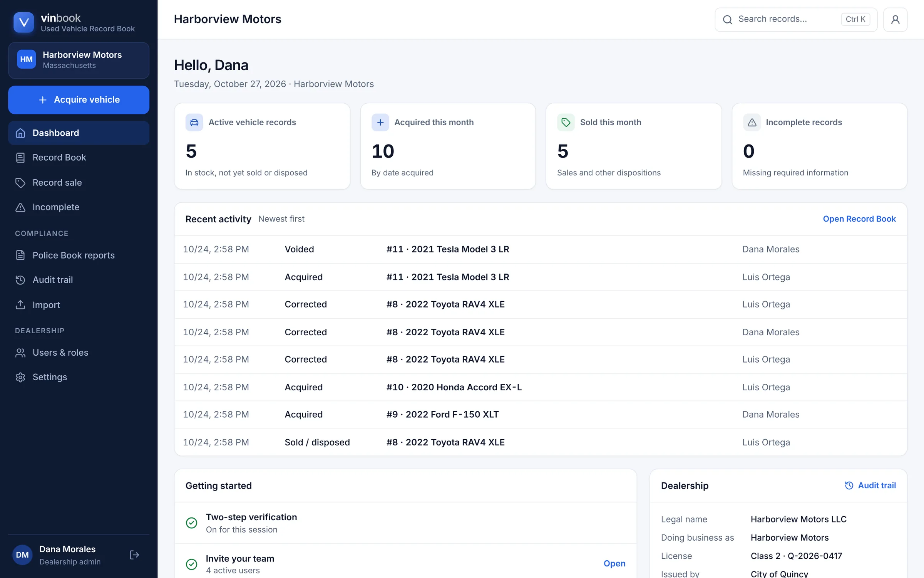Click the HM dealership avatar badge
Image resolution: width=924 pixels, height=578 pixels.
coord(26,59)
